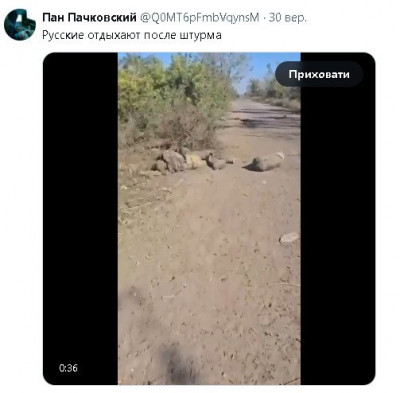This screenshot has height=393, width=400.
Task: Click the word "отдыхают" in the tweet
Action: pos(114,35)
